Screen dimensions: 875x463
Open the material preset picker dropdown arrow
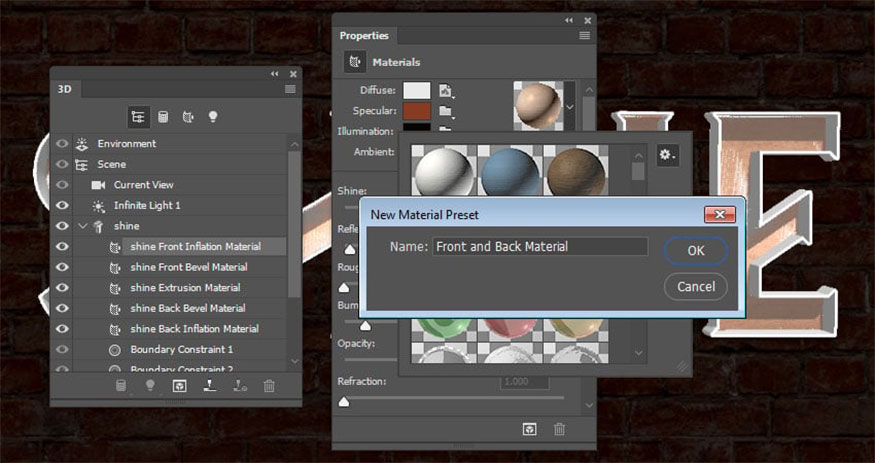pos(571,106)
